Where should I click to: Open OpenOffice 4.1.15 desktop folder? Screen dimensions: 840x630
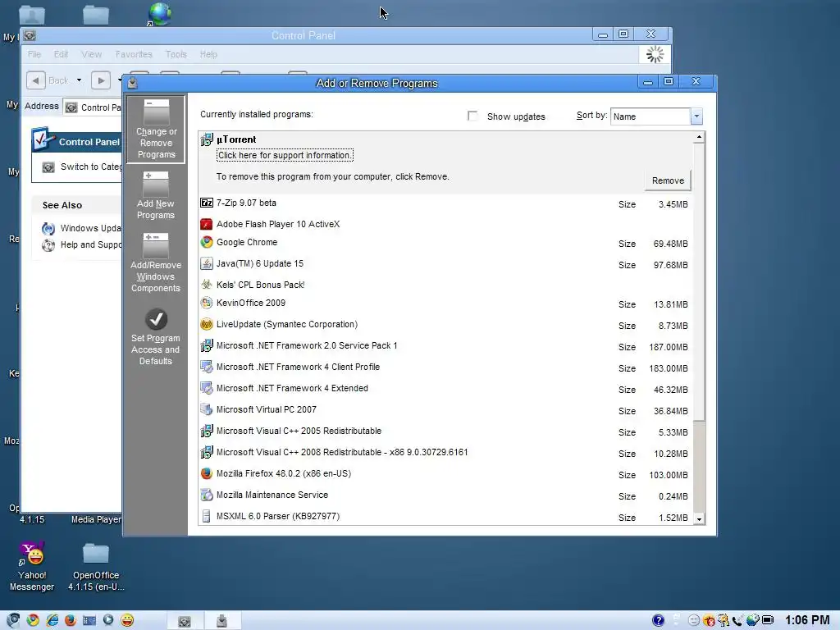(x=96, y=567)
